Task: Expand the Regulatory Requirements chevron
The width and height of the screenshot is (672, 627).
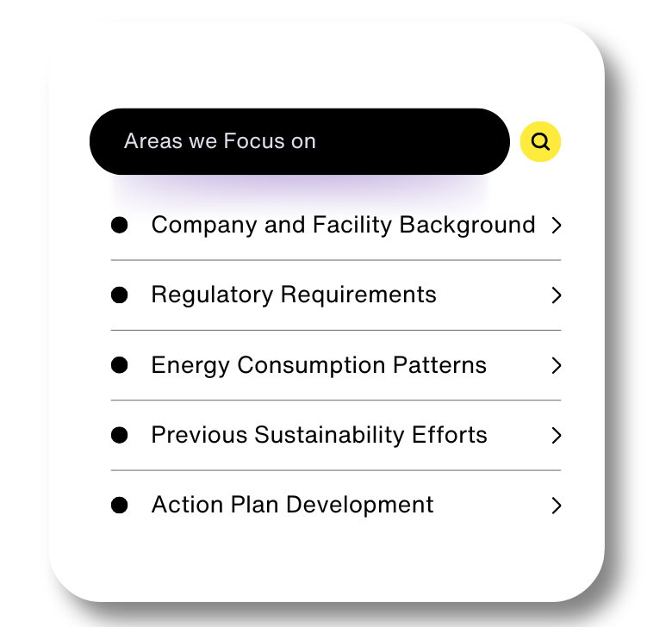Action: (x=557, y=295)
